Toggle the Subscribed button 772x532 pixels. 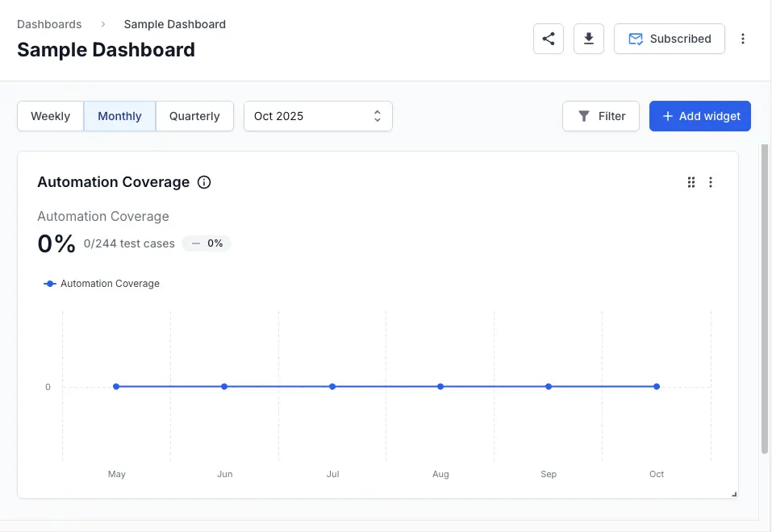click(x=670, y=39)
